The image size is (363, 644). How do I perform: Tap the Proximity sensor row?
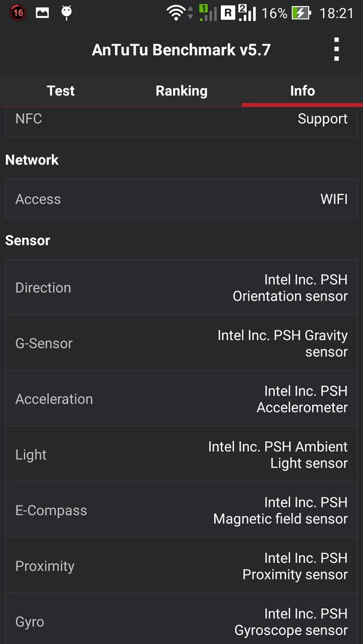[181, 565]
